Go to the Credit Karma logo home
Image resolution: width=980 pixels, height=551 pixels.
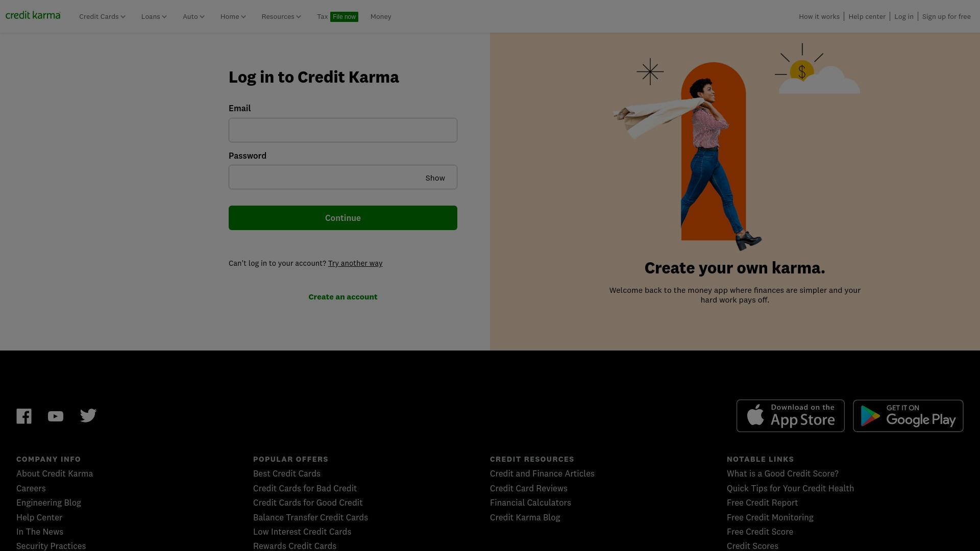(33, 15)
